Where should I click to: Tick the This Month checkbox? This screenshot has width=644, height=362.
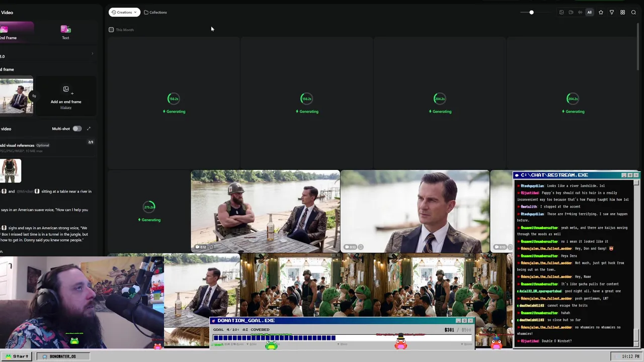coord(111,30)
